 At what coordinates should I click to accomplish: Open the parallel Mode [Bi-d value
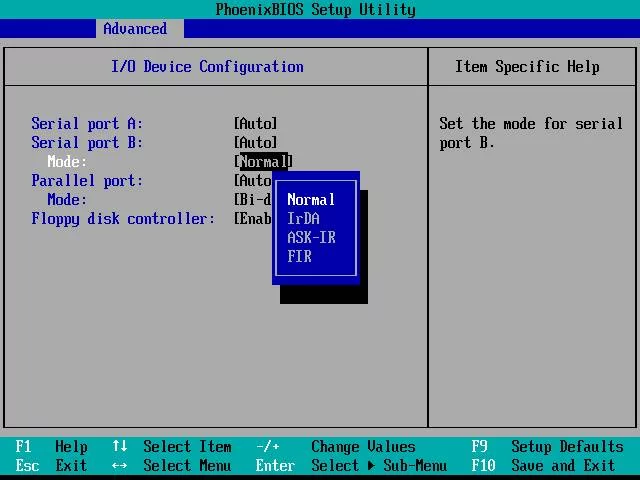coord(253,200)
